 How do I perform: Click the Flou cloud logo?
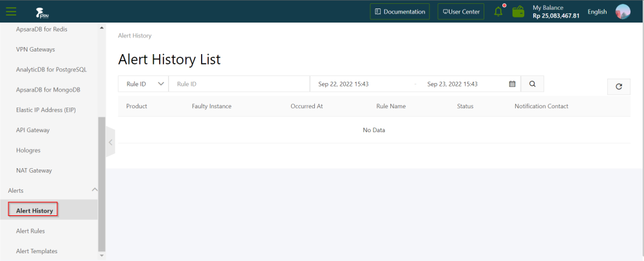pyautogui.click(x=43, y=13)
